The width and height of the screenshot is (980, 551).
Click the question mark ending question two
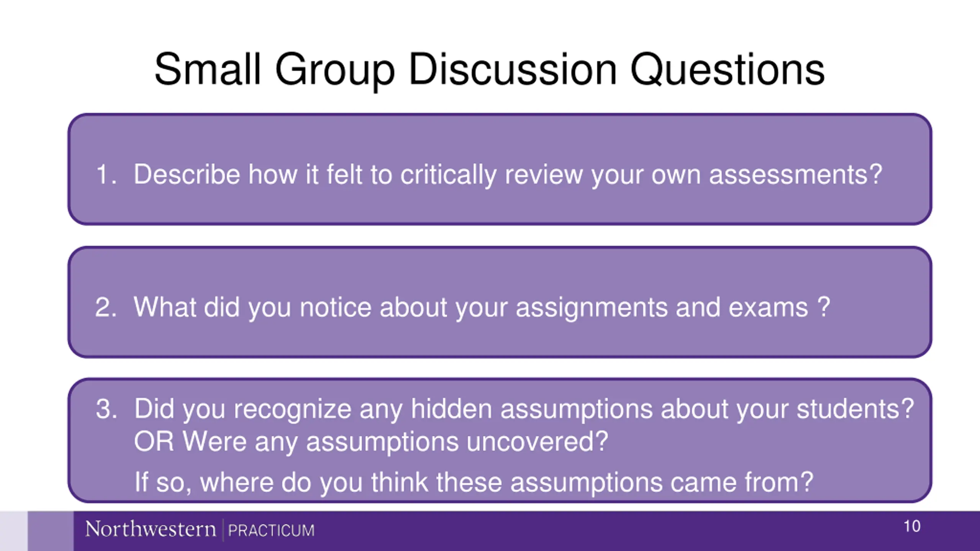click(823, 307)
